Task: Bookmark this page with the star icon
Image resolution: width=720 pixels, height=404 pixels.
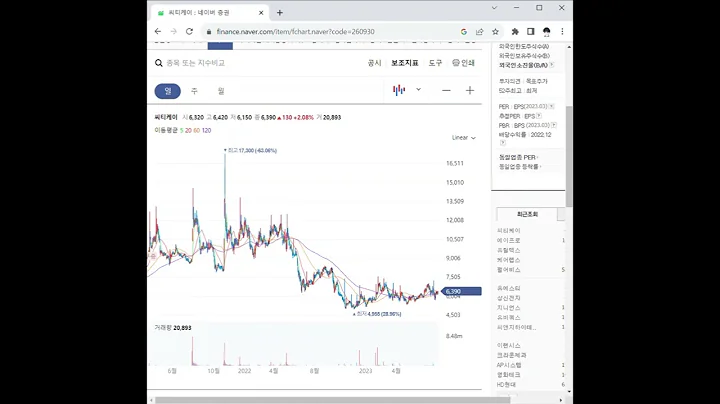Action: [x=495, y=32]
